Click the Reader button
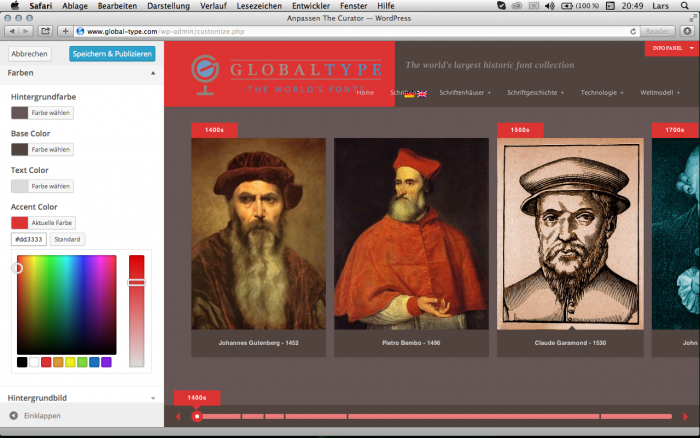700x438 pixels. [x=657, y=31]
